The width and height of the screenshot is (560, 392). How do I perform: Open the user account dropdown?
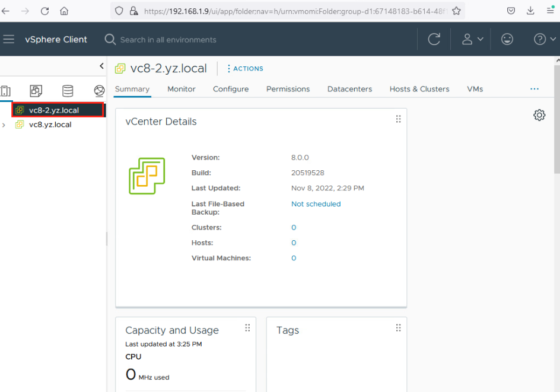click(x=472, y=39)
